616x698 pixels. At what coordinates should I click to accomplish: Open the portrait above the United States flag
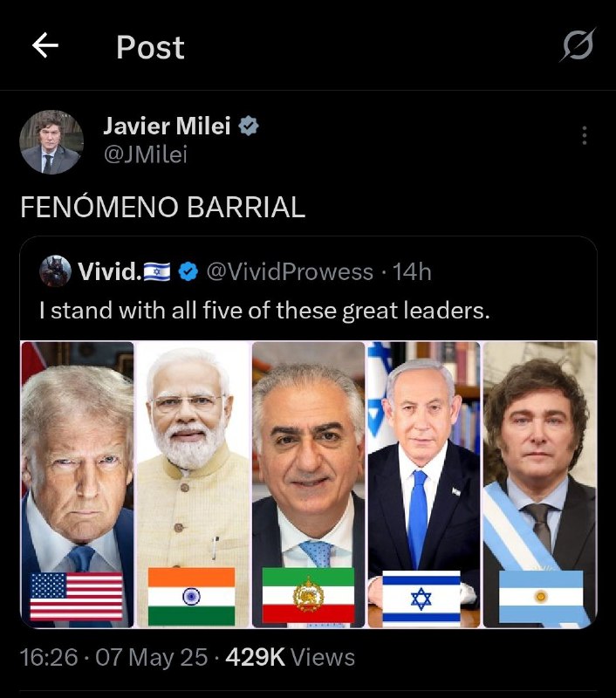click(77, 454)
